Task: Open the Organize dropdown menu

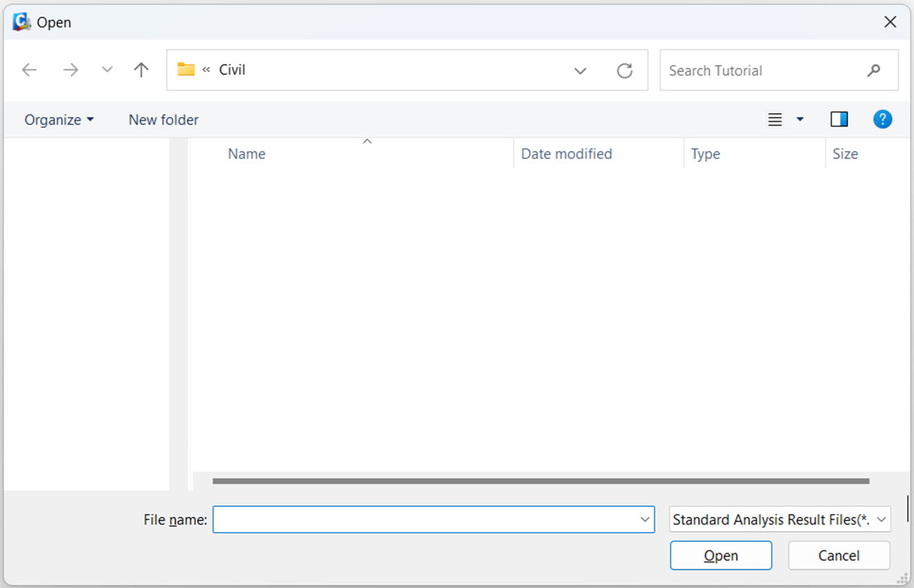Action: (x=58, y=120)
